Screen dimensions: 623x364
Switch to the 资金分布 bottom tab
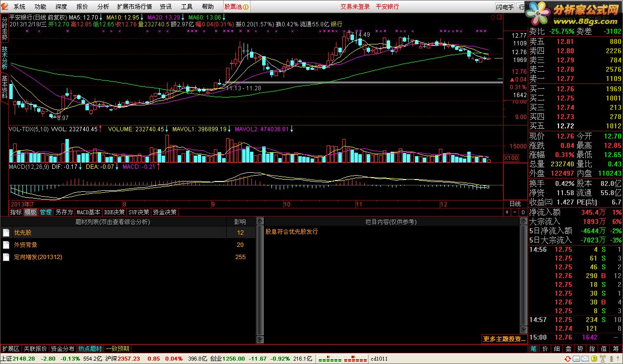[x=62, y=349]
